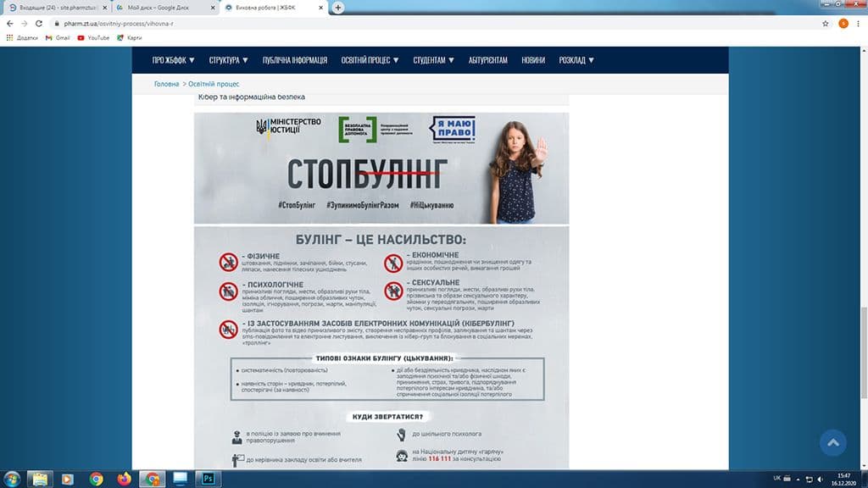Click the Кібер та інформаційна безпека text
The height and width of the screenshot is (488, 868).
(251, 97)
